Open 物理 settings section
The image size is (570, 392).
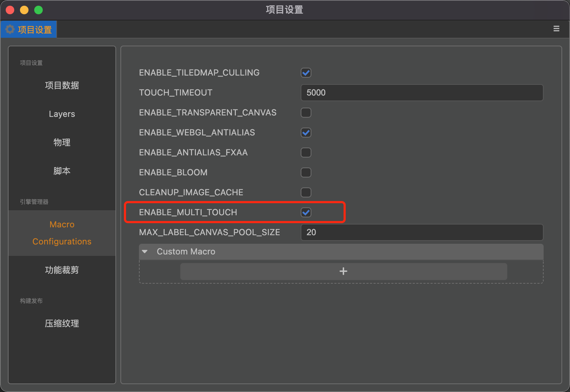62,143
